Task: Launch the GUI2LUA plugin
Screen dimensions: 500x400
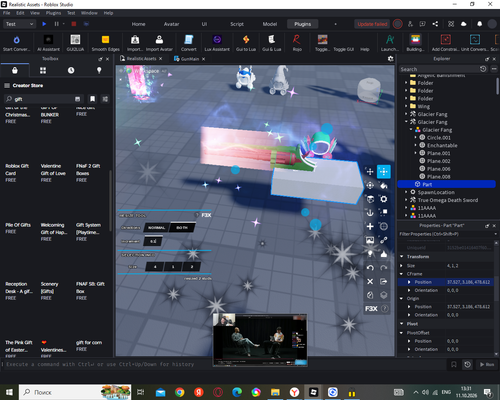Action: tap(75, 43)
